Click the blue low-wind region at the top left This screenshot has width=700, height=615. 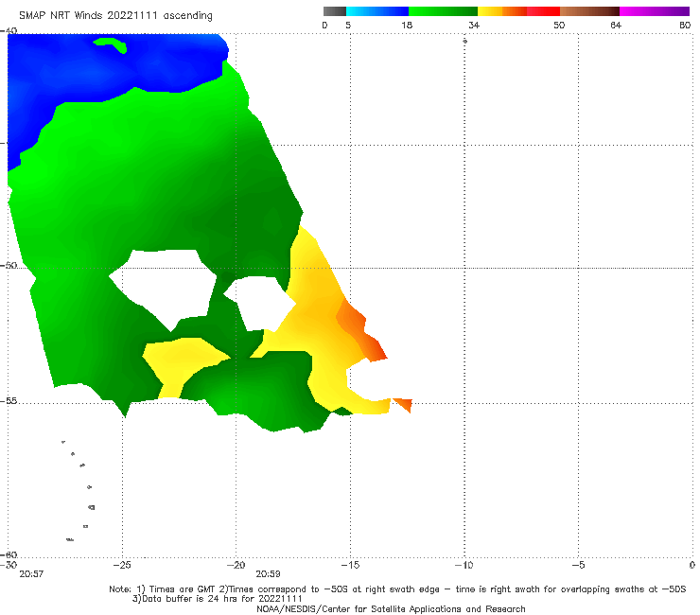click(89, 72)
